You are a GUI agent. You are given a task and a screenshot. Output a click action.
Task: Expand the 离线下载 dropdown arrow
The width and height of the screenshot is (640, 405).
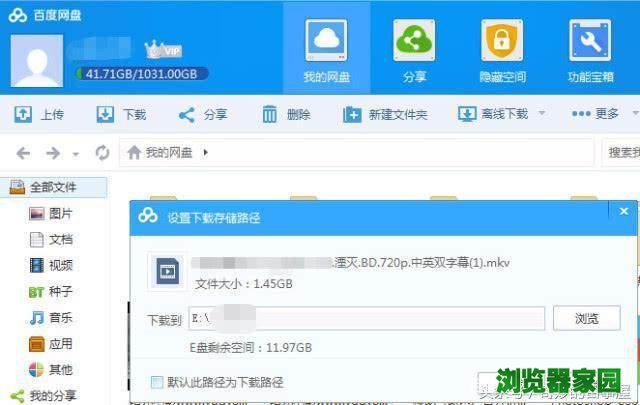tap(542, 114)
